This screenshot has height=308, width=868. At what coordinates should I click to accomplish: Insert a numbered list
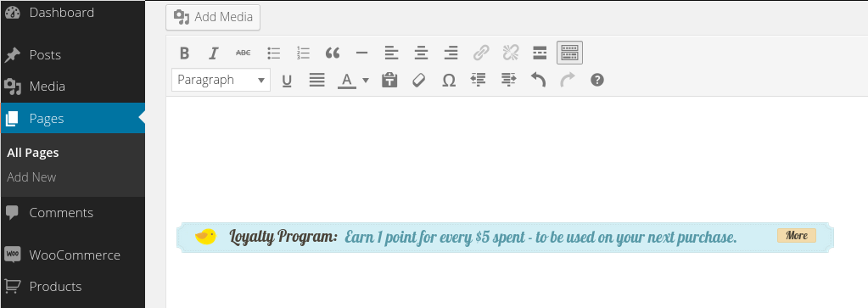click(x=303, y=53)
